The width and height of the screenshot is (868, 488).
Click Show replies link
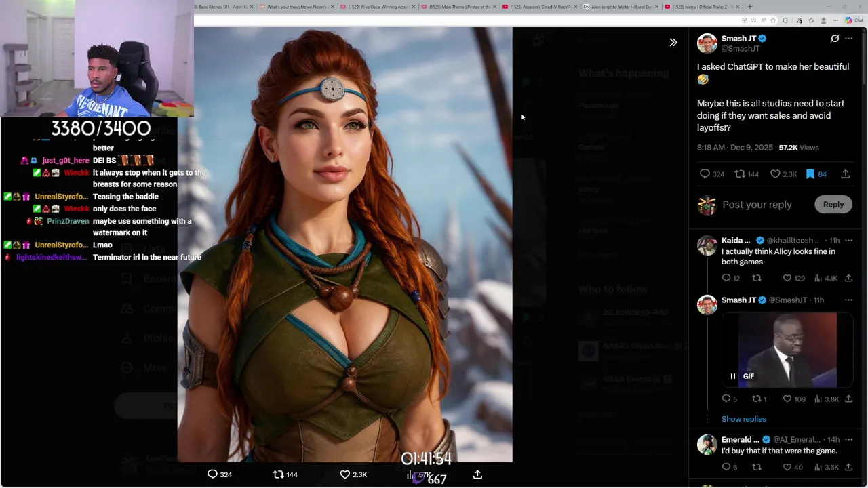743,419
